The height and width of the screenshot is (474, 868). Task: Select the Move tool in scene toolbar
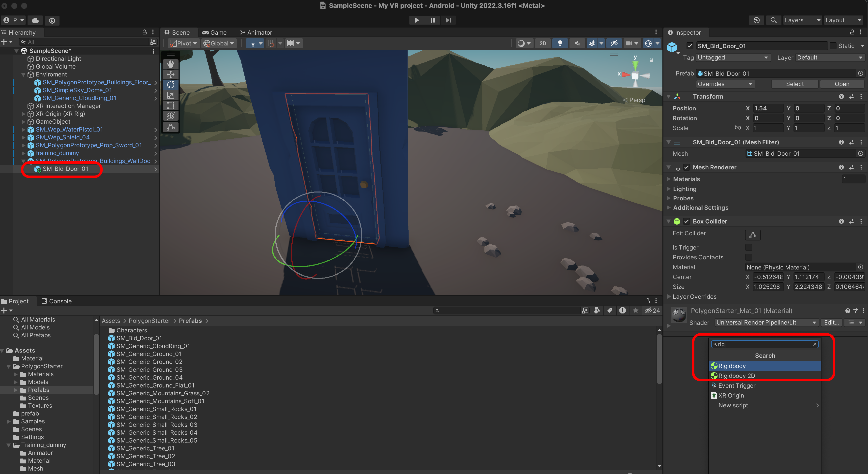click(x=170, y=74)
